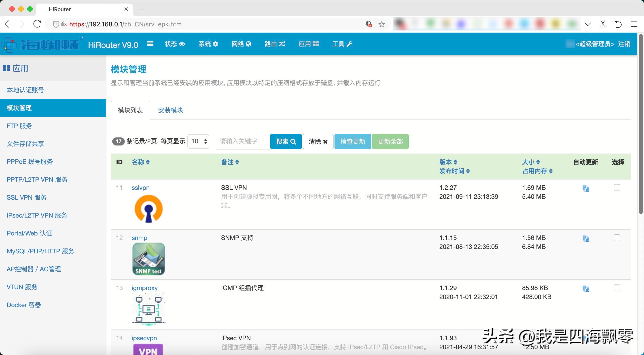
Task: Click the hamburger menu icon beside HiRouter V9.0
Action: (150, 44)
